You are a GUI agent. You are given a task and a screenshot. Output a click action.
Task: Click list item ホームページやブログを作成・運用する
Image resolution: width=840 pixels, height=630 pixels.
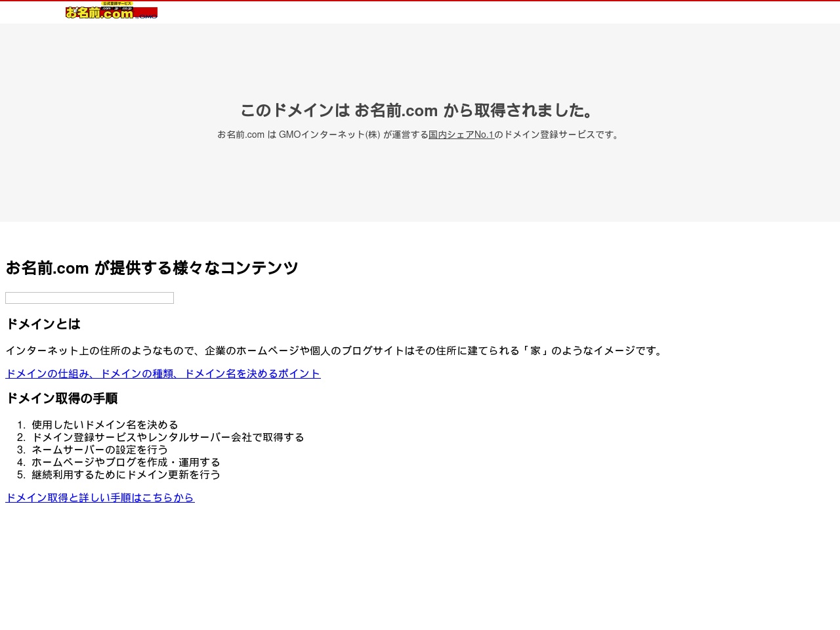tap(126, 462)
